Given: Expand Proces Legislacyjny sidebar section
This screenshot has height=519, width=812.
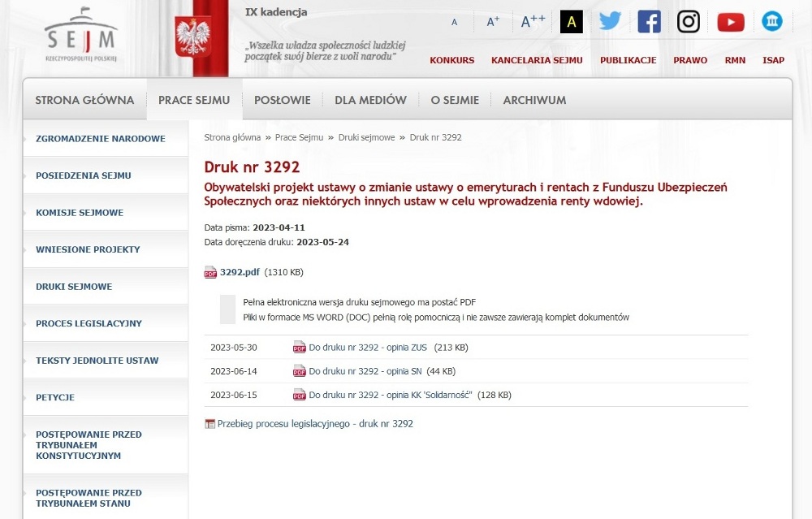Looking at the screenshot, I should coord(89,323).
